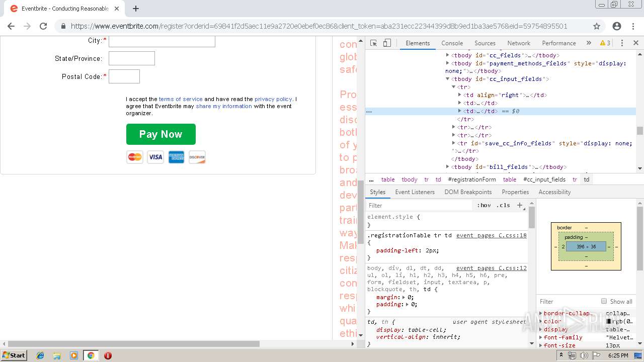Click the State/Province input field
The image size is (644, 362).
pyautogui.click(x=132, y=58)
